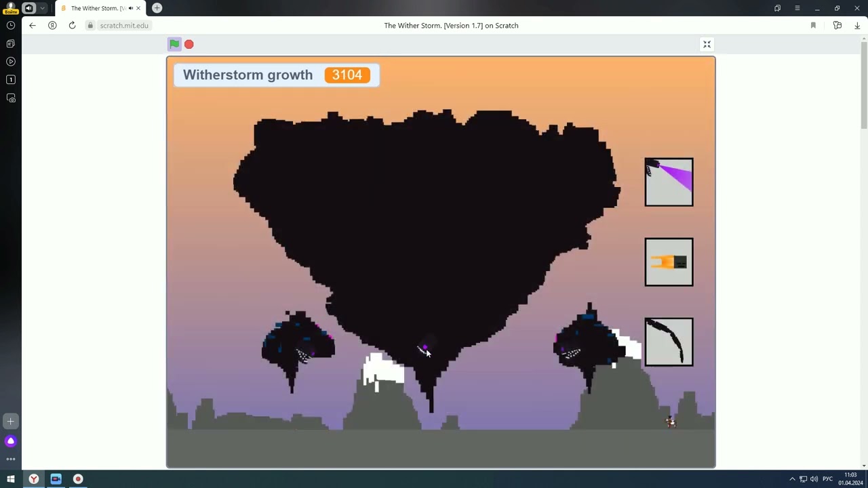
Task: Click the page vertical scrollbar thumb
Action: 864,85
